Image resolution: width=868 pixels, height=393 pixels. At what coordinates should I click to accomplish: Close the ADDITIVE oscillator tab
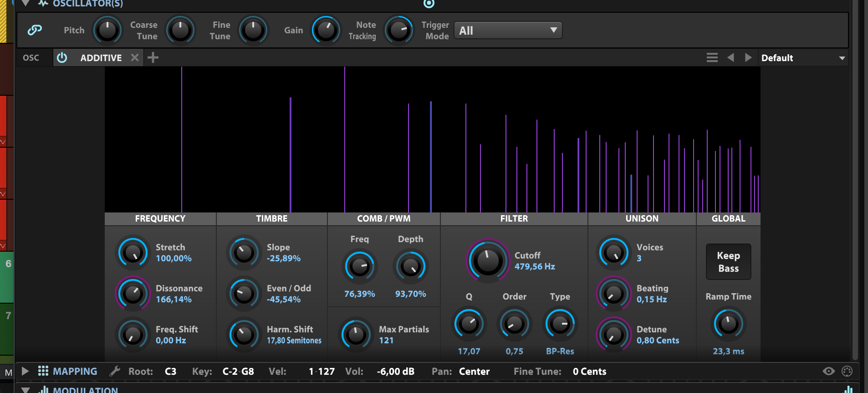point(134,58)
